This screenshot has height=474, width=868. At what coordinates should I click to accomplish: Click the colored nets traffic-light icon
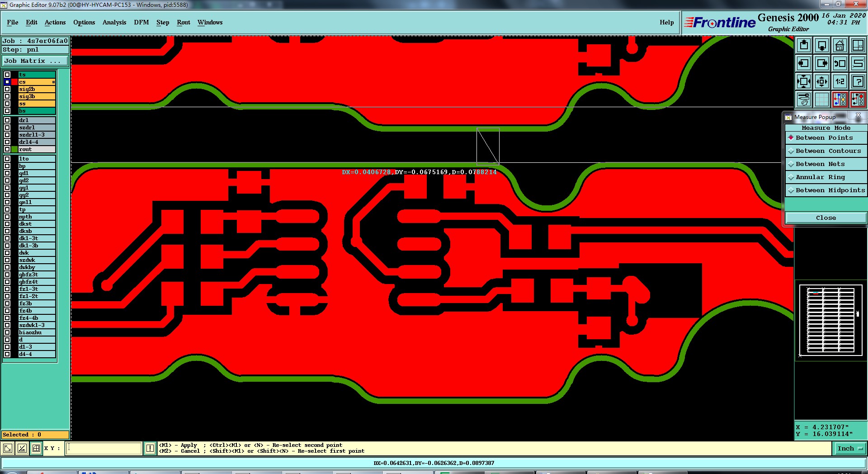[x=840, y=100]
